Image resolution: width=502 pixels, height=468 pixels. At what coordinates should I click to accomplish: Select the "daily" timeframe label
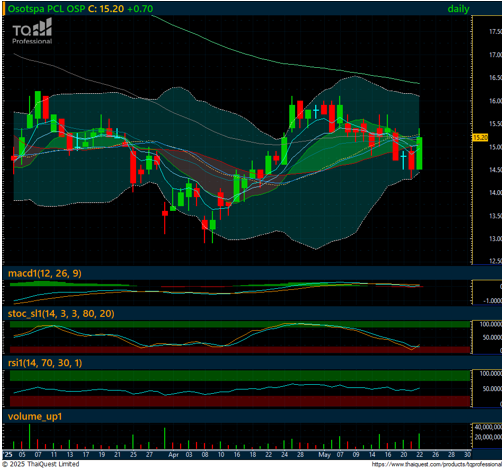(458, 9)
